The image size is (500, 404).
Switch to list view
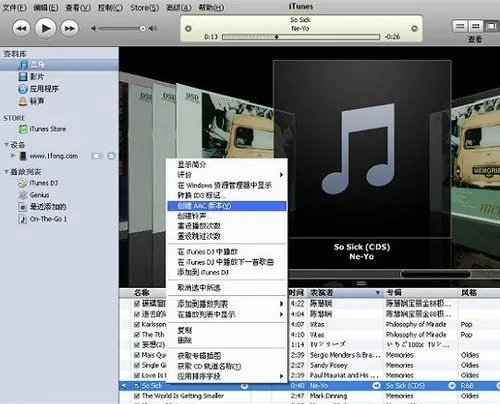460,26
